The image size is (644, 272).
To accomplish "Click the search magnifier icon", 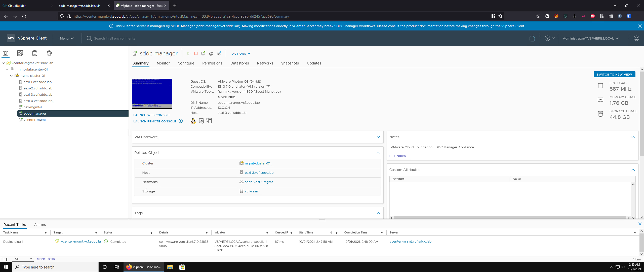I will click(89, 38).
